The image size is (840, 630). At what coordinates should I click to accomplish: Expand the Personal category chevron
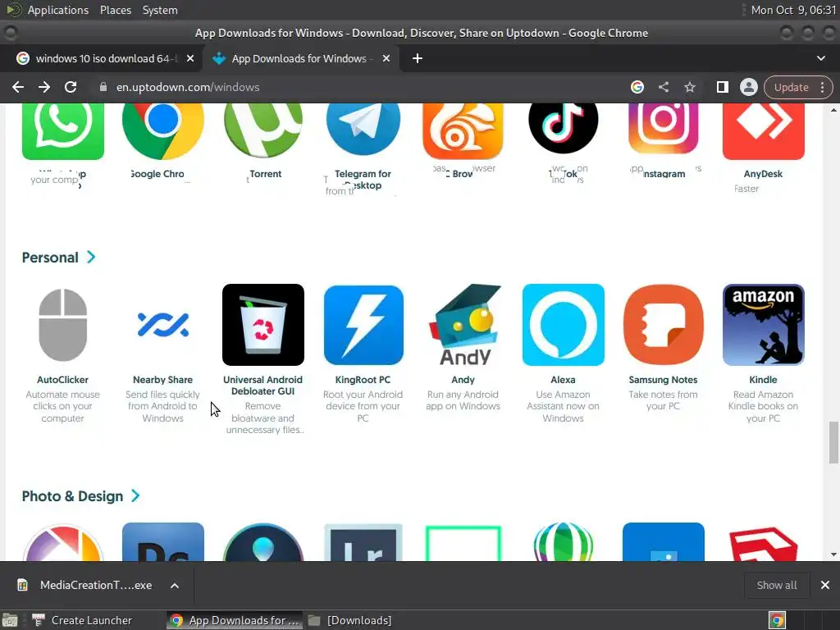(x=91, y=257)
